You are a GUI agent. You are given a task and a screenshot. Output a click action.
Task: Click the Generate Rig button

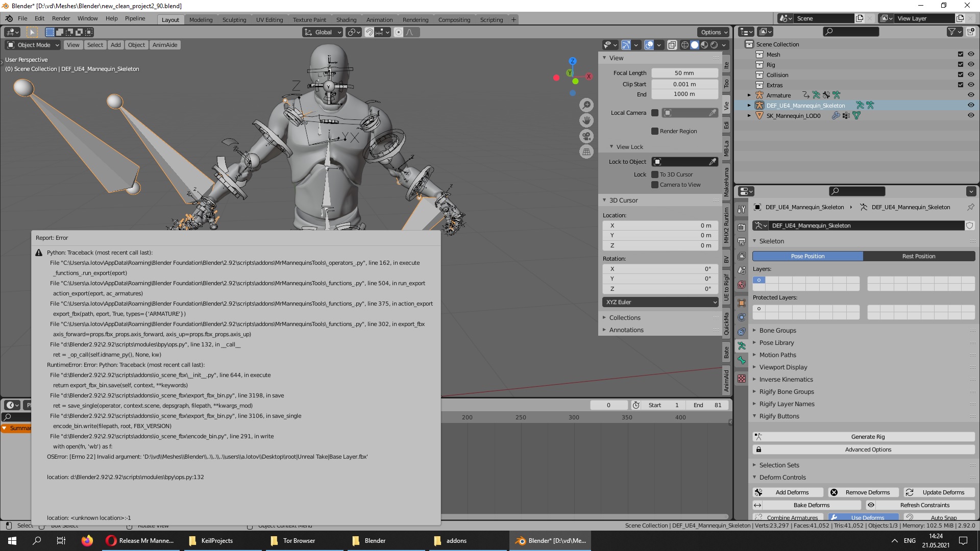click(867, 437)
